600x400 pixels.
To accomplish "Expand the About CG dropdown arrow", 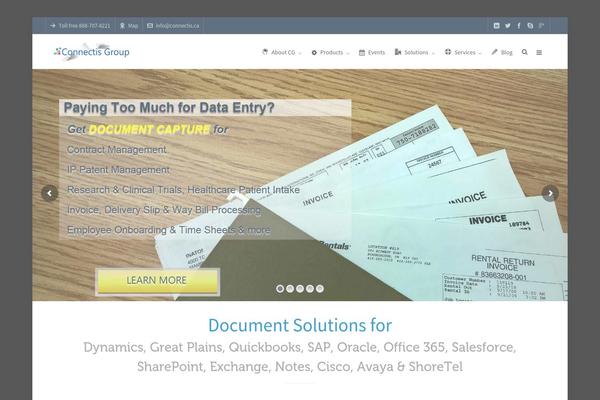I will click(300, 53).
